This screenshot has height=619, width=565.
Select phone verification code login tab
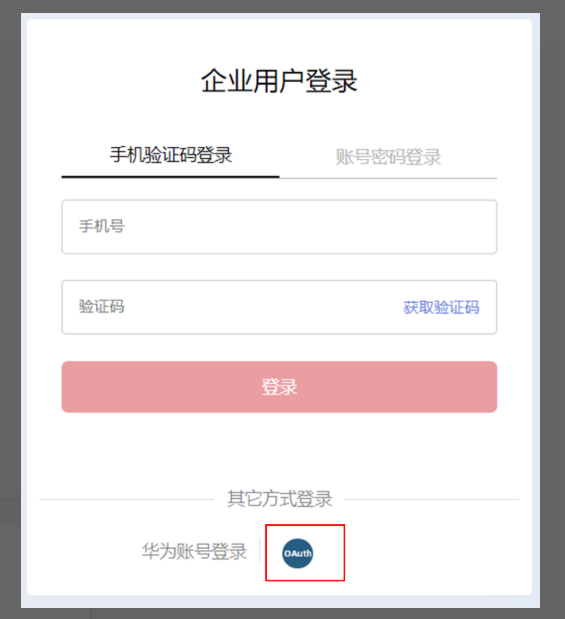[x=171, y=155]
